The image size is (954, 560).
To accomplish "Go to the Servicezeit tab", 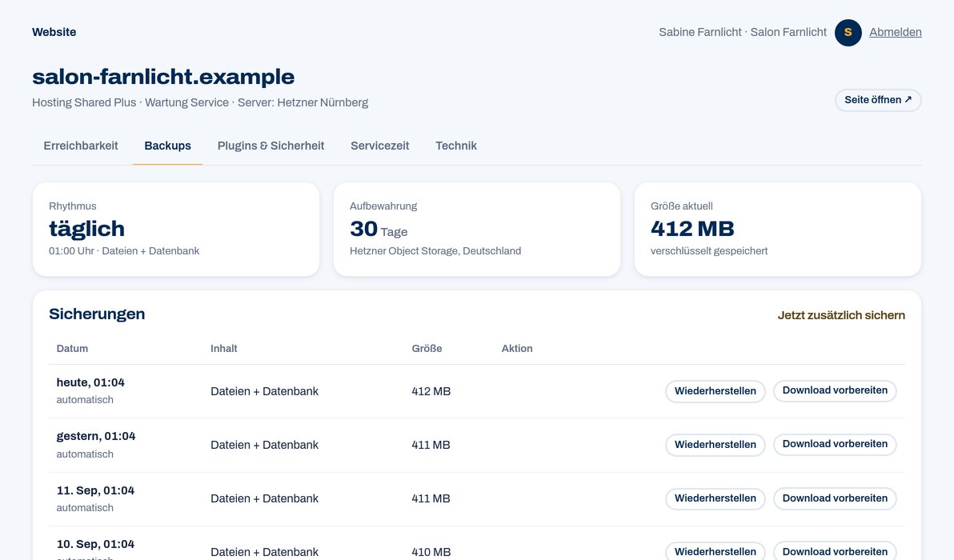I will click(379, 146).
